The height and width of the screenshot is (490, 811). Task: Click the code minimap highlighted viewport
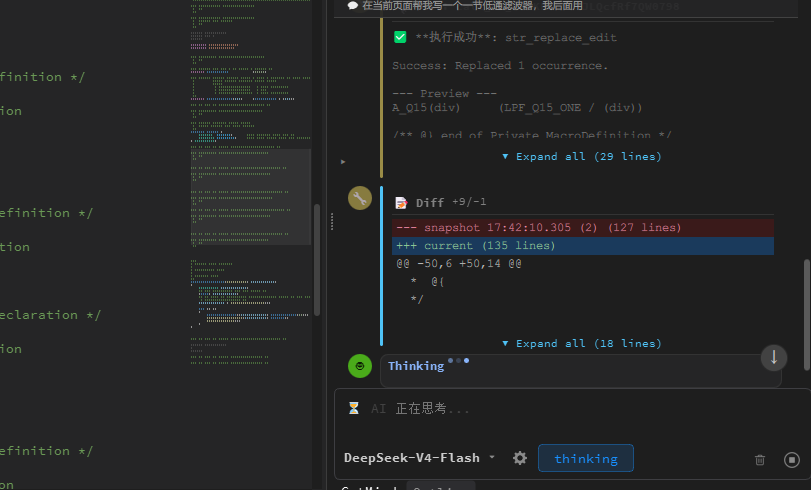251,197
